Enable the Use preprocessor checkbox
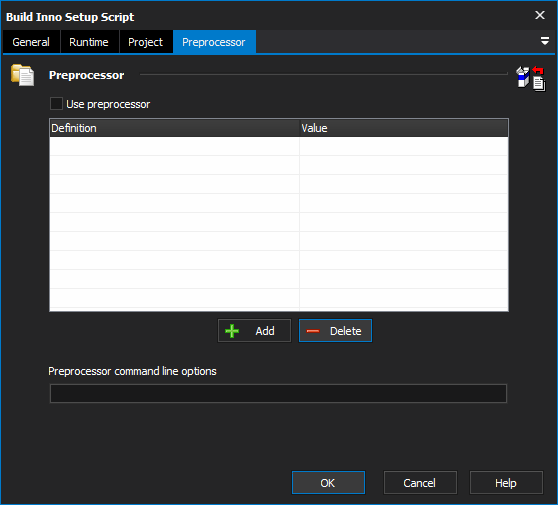This screenshot has height=505, width=558. (x=56, y=104)
